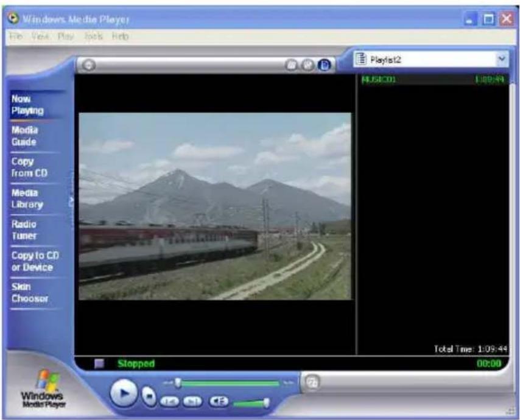This screenshot has width=520, height=420.
Task: Skip to the previous track
Action: click(x=170, y=402)
